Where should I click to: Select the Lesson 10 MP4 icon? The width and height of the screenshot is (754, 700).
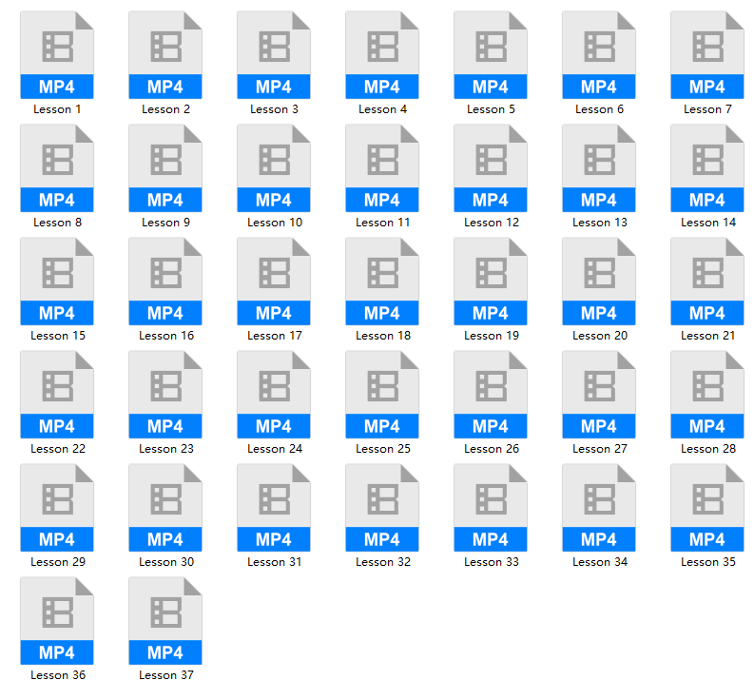pyautogui.click(x=274, y=168)
